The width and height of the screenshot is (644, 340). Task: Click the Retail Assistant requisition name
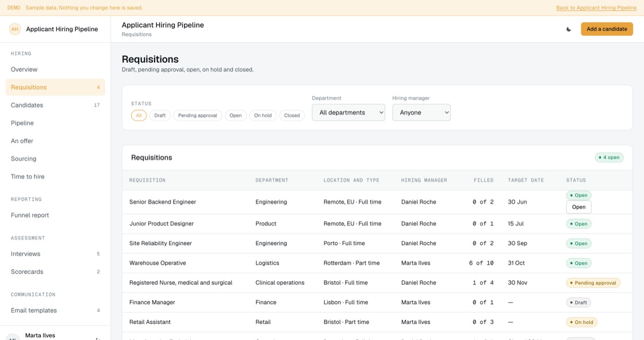coord(150,322)
